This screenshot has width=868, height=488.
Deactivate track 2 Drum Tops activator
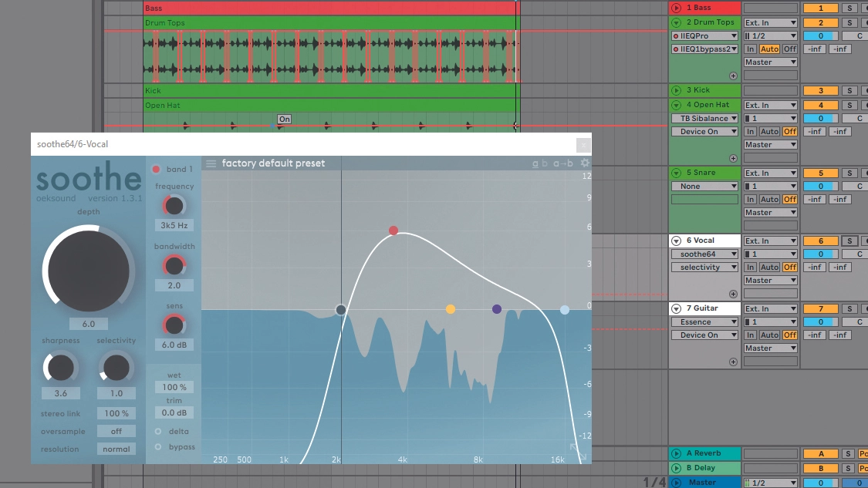pyautogui.click(x=820, y=22)
